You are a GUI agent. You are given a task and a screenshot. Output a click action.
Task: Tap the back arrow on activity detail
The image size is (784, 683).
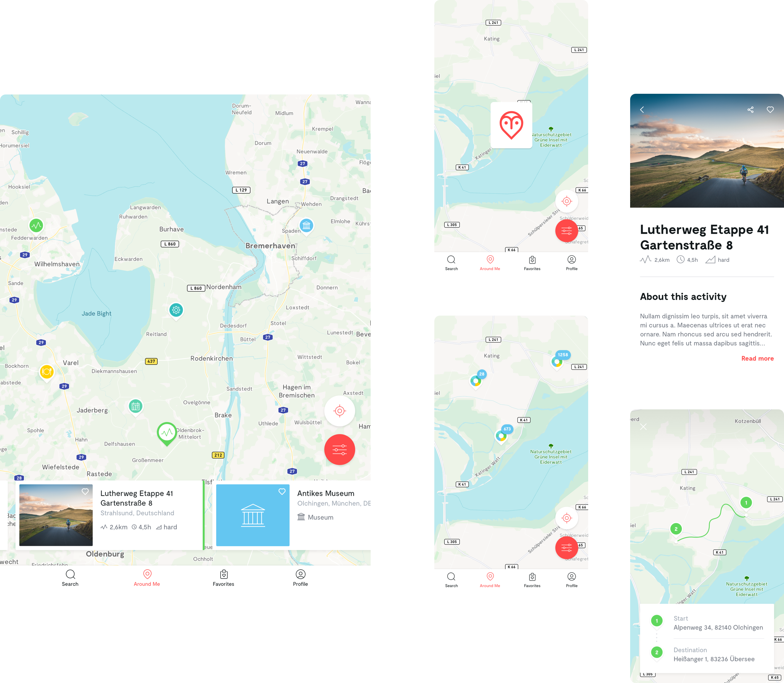coord(642,110)
